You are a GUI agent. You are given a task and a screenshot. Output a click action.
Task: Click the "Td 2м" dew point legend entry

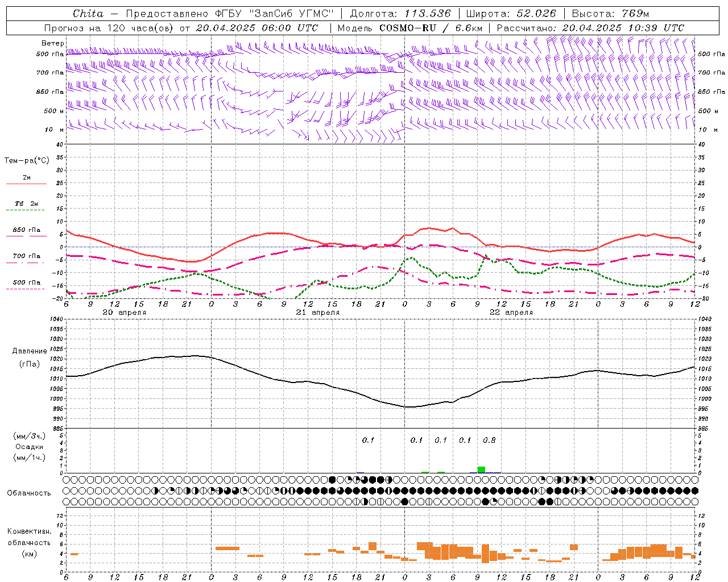[x=27, y=203]
